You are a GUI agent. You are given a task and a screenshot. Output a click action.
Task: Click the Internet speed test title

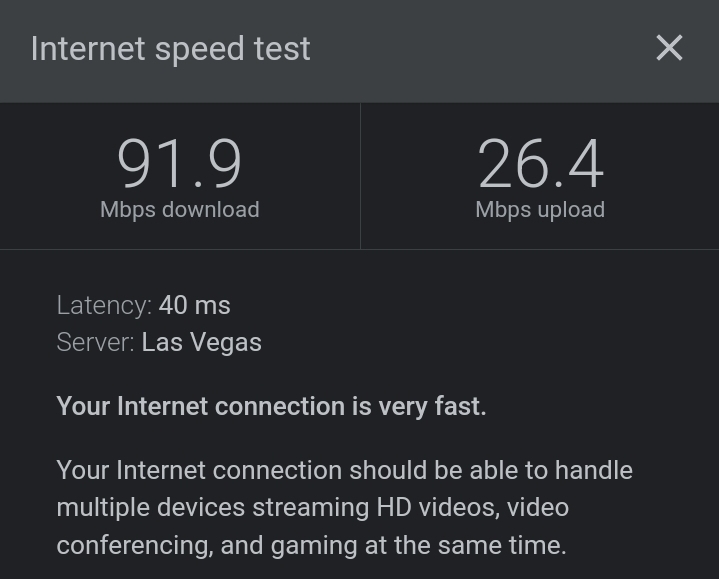pos(171,49)
